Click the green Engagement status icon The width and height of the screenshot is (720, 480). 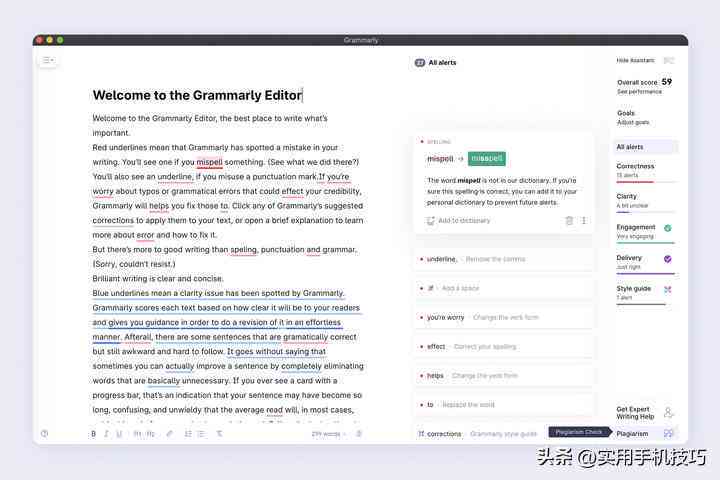click(668, 228)
